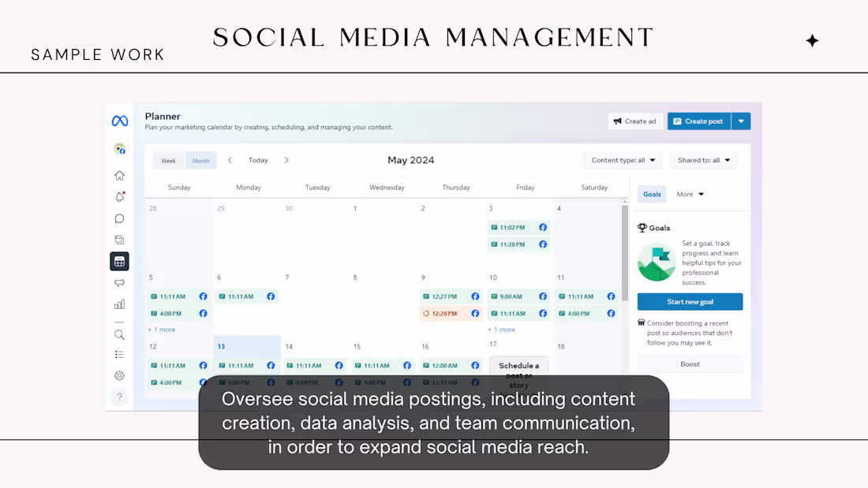The image size is (868, 488).
Task: Go to Home in sidebar
Action: [120, 175]
